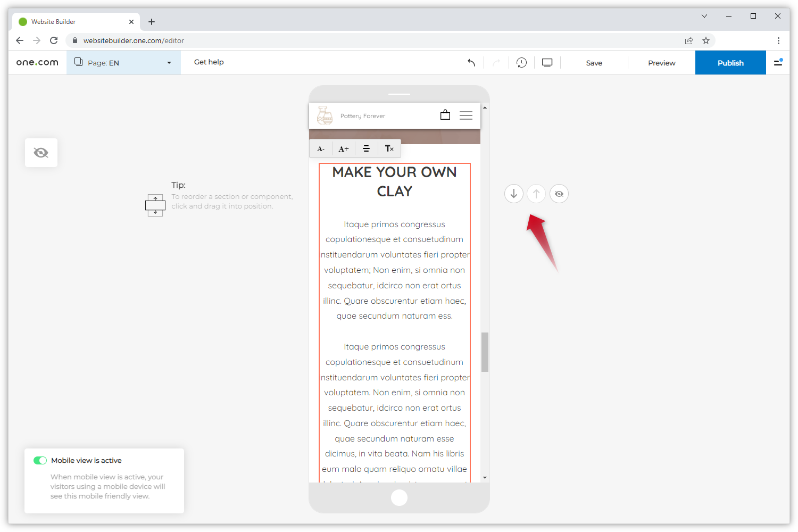Increase font size with A+ button

344,149
